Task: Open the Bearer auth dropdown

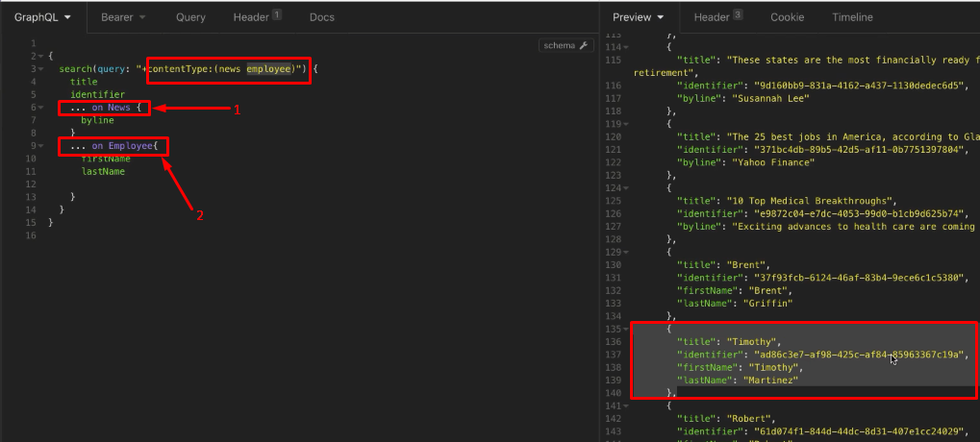Action: click(123, 17)
